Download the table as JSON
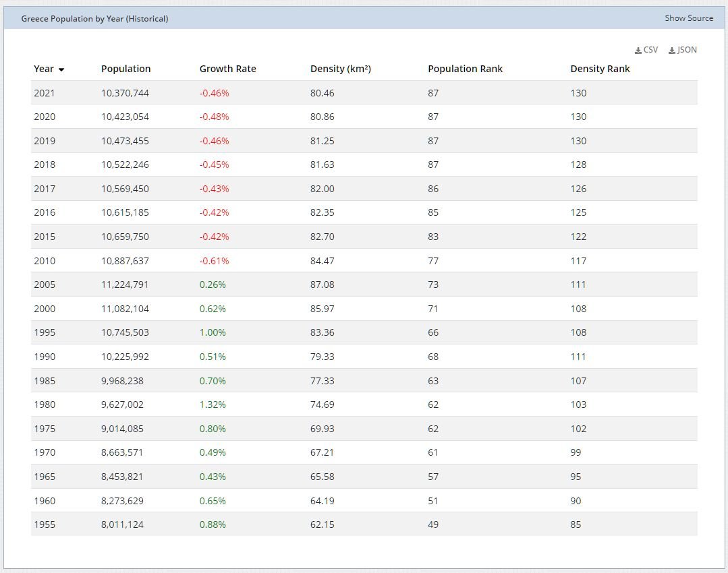 pyautogui.click(x=683, y=50)
